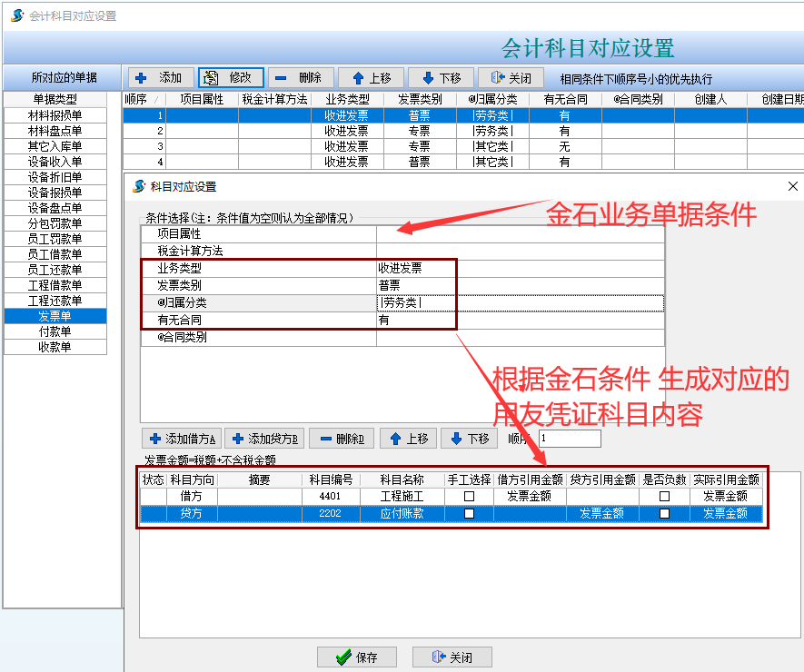Select 付款单 in the document type list
This screenshot has width=804, height=672.
click(x=55, y=331)
